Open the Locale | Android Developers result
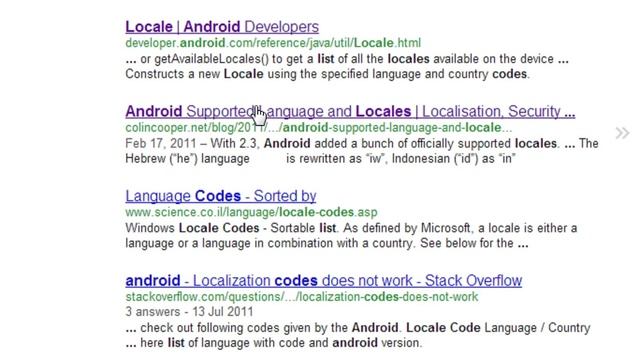 pos(222,27)
